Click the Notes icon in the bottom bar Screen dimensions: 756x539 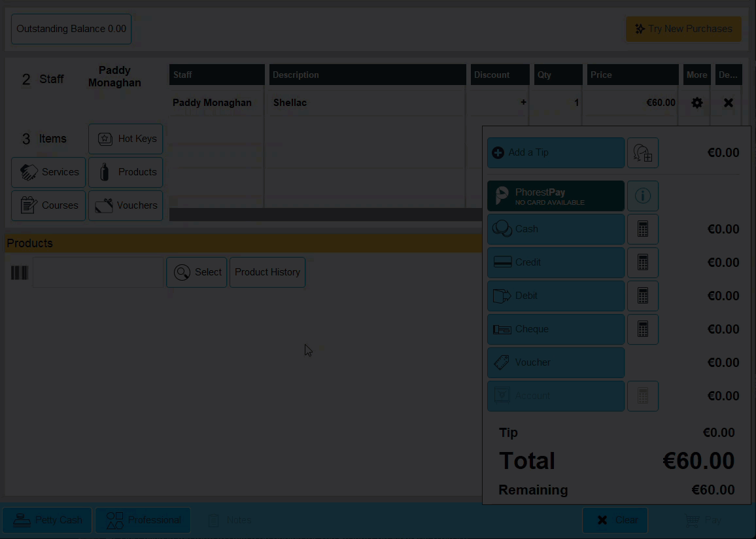214,520
